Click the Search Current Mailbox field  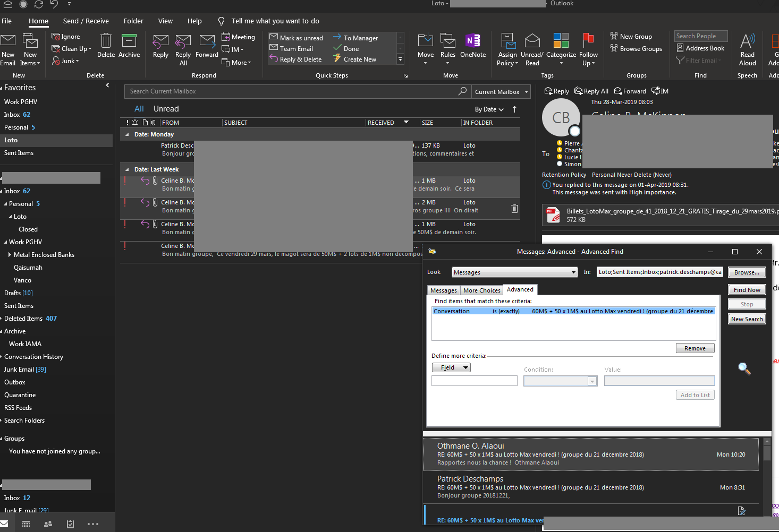coord(291,91)
